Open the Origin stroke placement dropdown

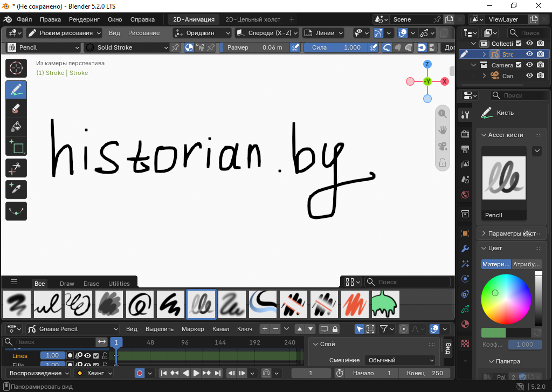tap(202, 33)
